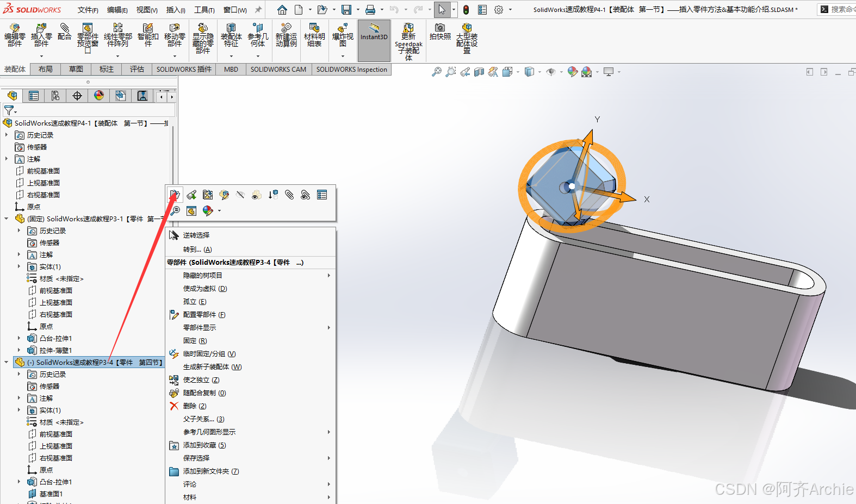
Task: Click the Save icon in the title toolbar
Action: click(346, 10)
